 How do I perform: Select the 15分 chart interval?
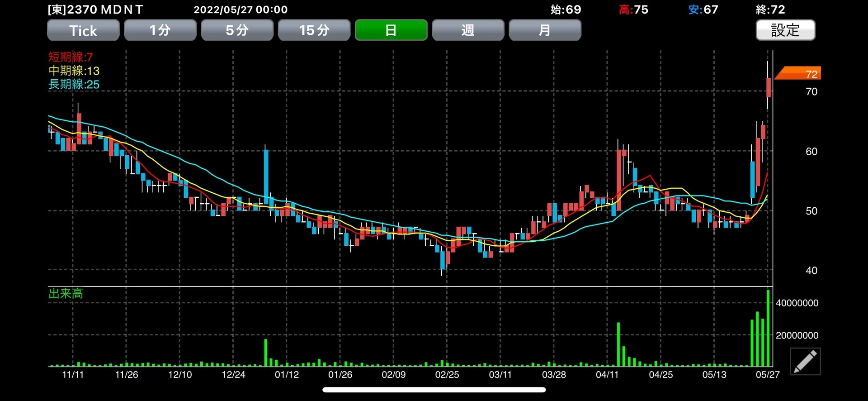click(314, 30)
